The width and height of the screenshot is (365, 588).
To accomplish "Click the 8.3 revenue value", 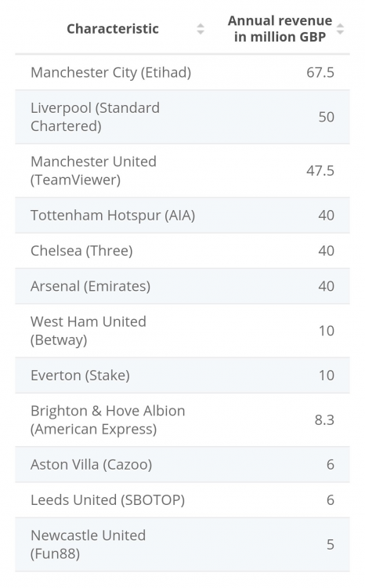I will point(324,420).
